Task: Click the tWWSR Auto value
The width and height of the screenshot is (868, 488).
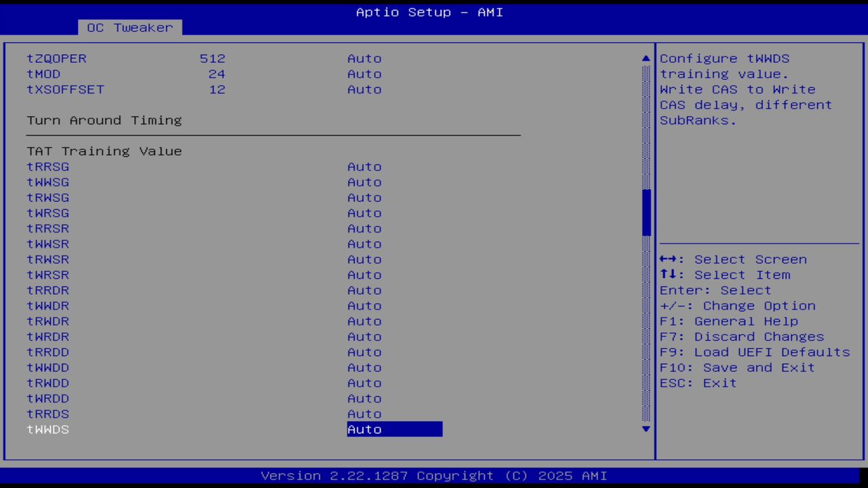Action: [364, 244]
